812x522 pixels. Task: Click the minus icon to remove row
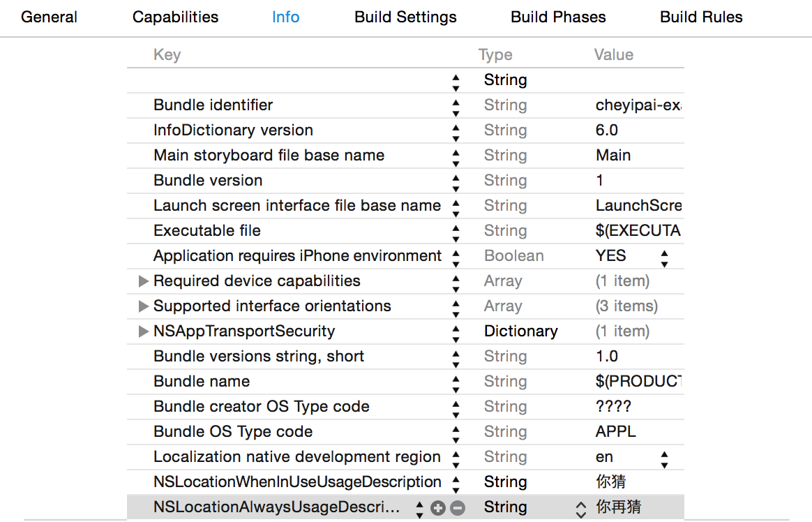tap(458, 508)
